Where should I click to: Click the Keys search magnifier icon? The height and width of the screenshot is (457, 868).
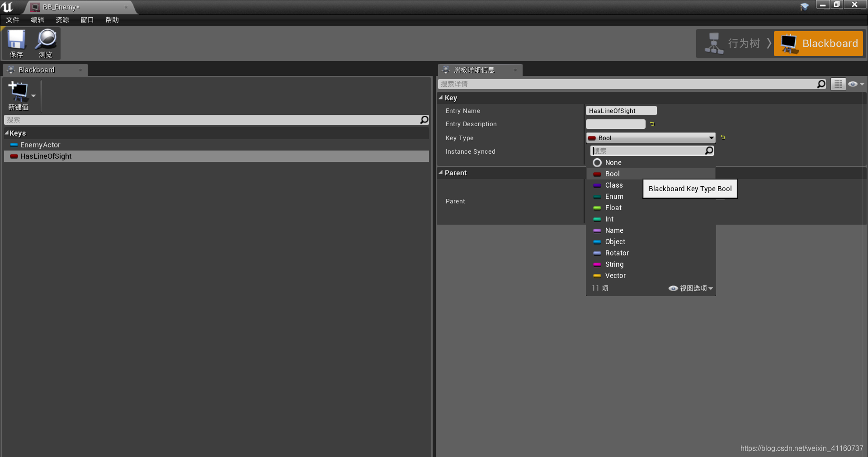(x=424, y=120)
